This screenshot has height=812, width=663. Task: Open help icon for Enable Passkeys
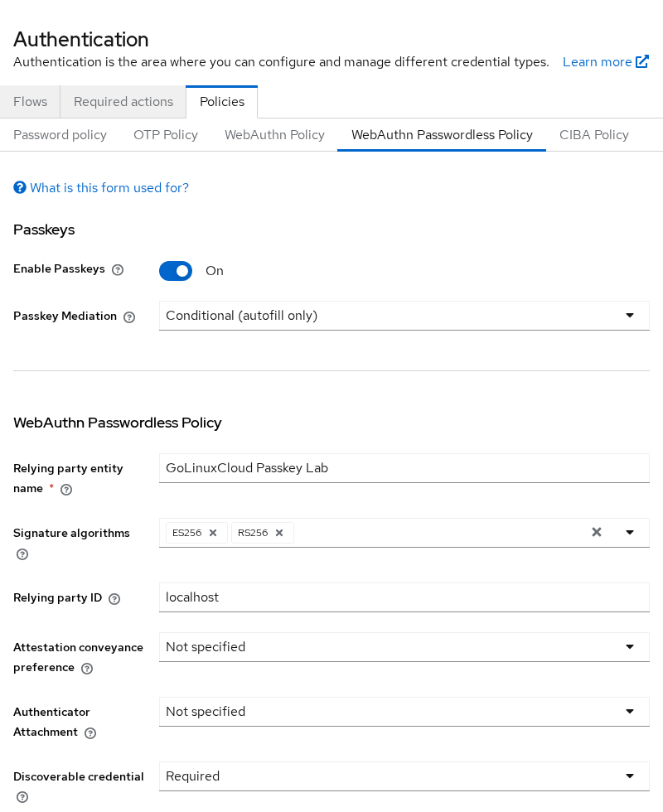tap(118, 270)
